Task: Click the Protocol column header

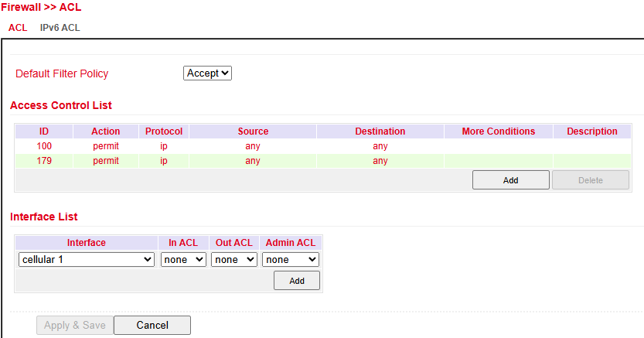Action: click(x=164, y=131)
